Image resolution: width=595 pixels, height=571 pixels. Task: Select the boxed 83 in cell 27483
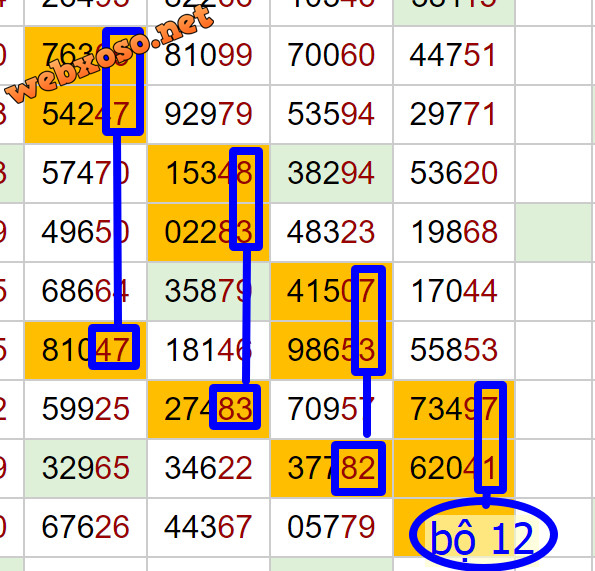tap(235, 407)
